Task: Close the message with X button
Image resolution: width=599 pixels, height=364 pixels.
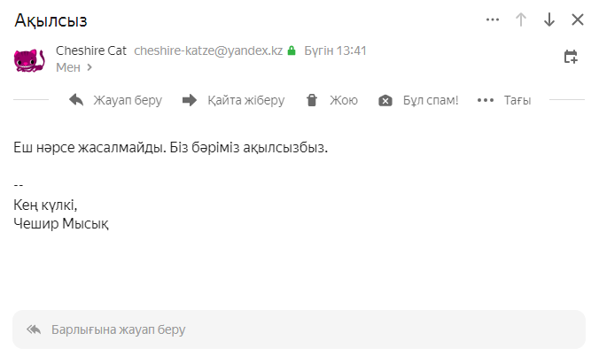Action: (x=578, y=19)
